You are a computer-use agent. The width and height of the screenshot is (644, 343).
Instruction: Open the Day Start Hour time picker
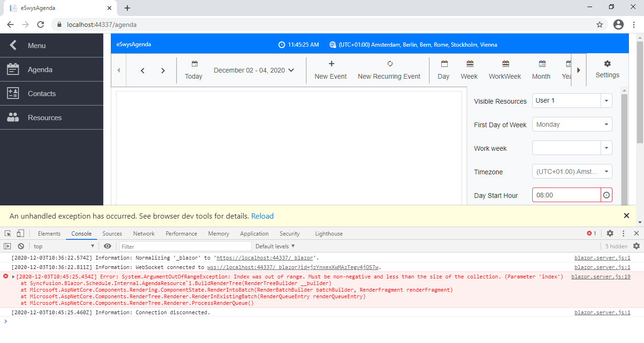[x=606, y=195]
